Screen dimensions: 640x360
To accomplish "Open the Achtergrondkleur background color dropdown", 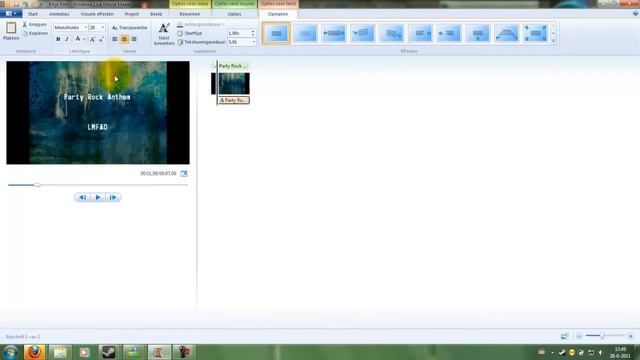I will pyautogui.click(x=200, y=24).
